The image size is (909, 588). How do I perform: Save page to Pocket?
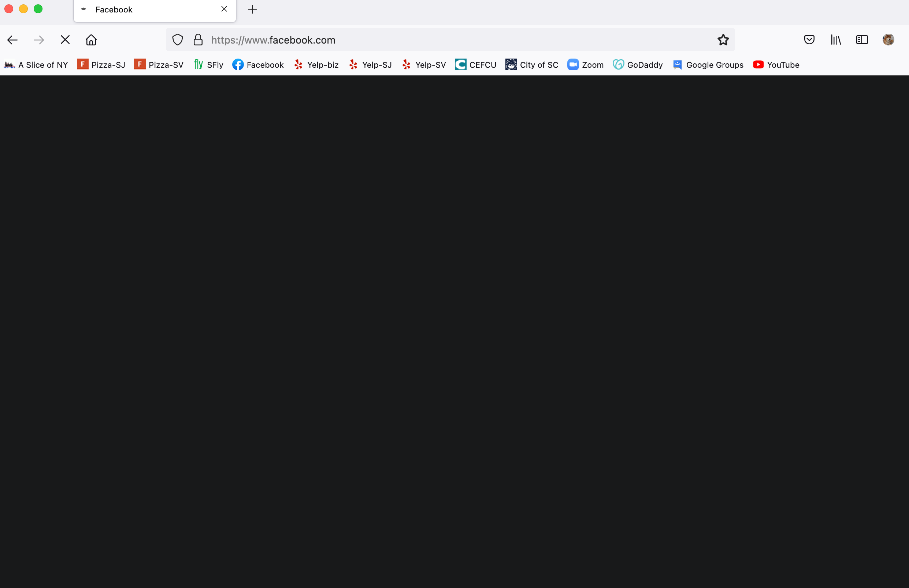tap(809, 40)
